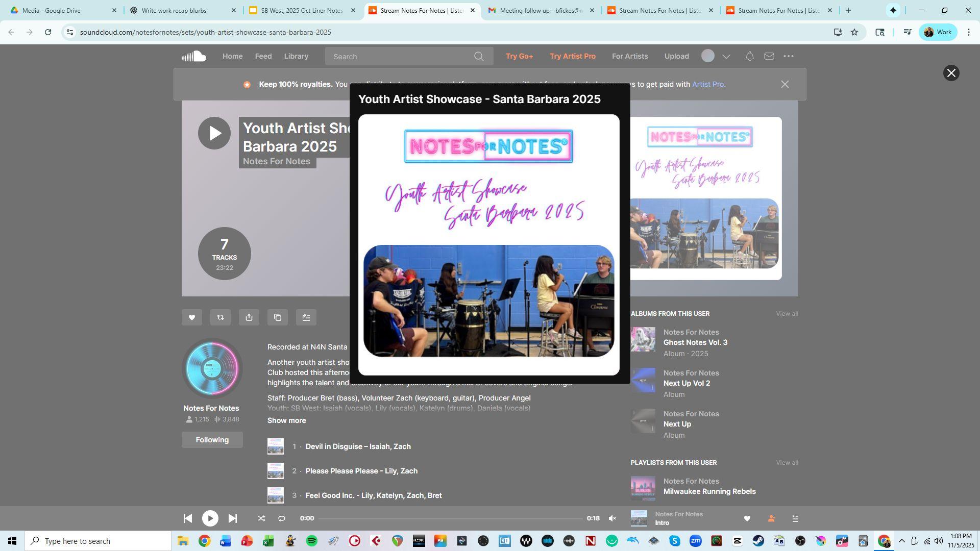
Task: Expand the profile avatar dropdown chevron
Action: (726, 57)
